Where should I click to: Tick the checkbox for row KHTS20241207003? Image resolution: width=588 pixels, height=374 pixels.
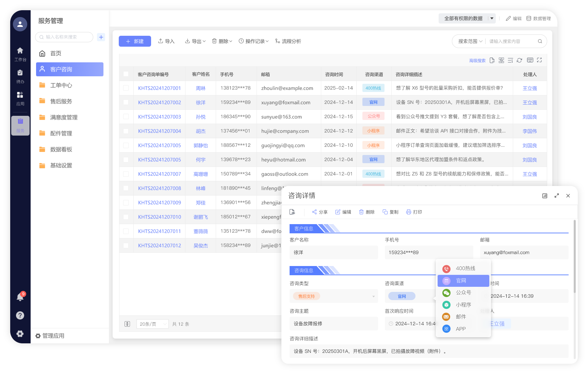pyautogui.click(x=126, y=117)
